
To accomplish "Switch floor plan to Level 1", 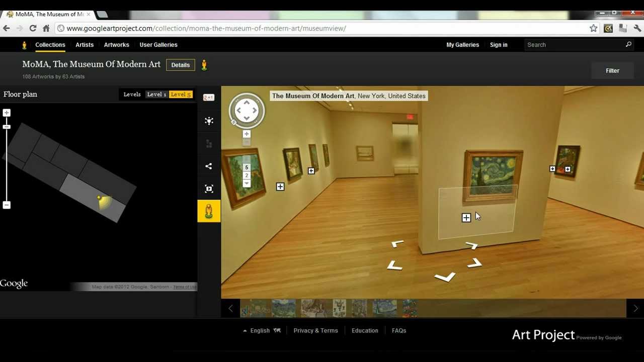I will (x=156, y=95).
